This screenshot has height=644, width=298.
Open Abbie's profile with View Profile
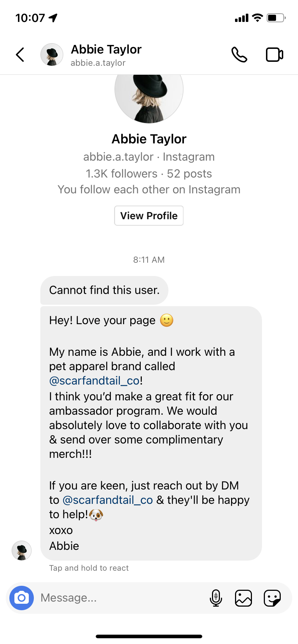point(149,216)
